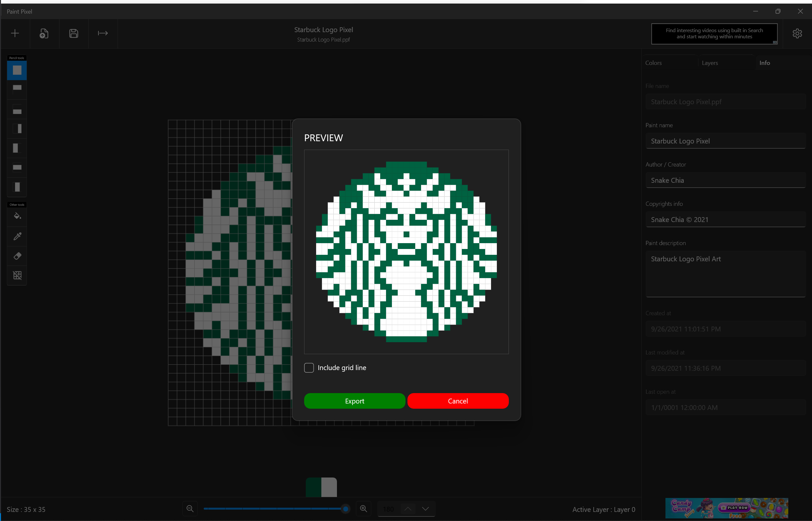Toggle the grid lines off icon
The width and height of the screenshot is (812, 521).
tap(17, 275)
